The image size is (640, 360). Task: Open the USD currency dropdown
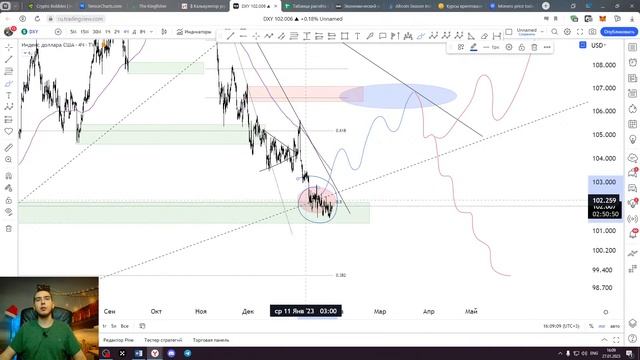(598, 45)
